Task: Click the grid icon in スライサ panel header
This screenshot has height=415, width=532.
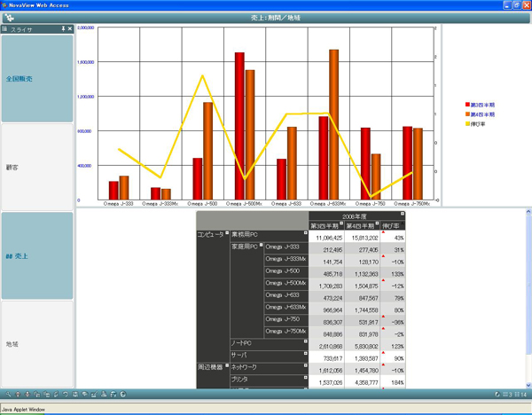Action: pos(4,29)
